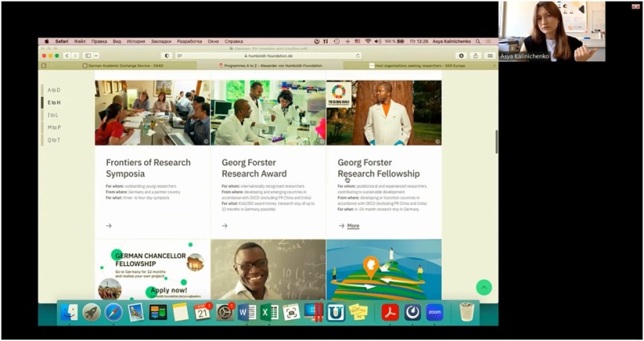Open Safari compass icon in Dock
The image size is (644, 341).
[114, 313]
